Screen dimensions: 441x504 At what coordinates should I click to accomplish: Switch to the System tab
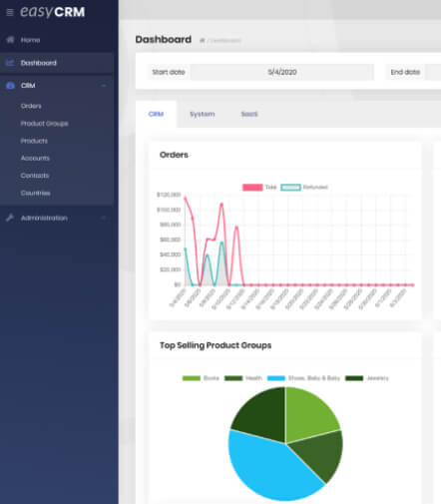203,114
